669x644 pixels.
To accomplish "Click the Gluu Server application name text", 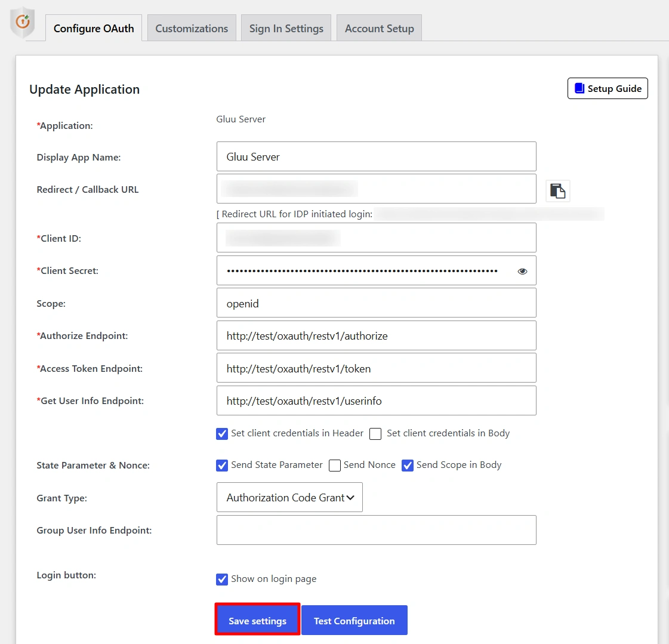I will click(241, 119).
